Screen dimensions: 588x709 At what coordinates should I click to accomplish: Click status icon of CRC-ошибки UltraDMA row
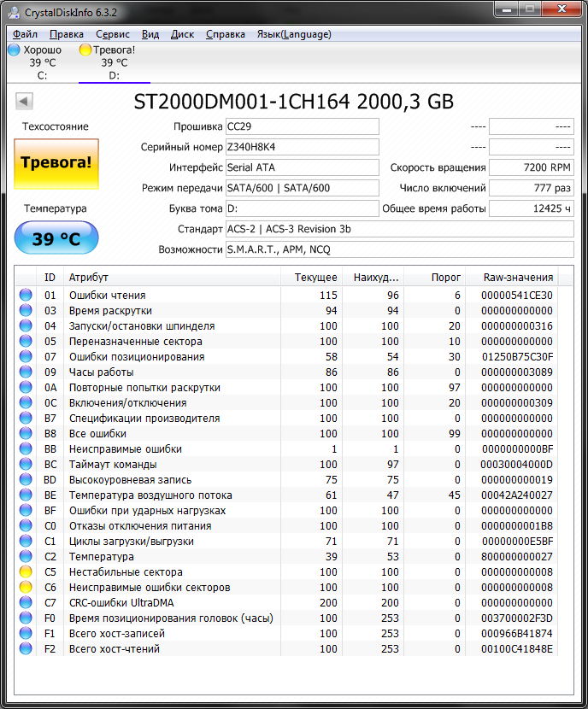(x=26, y=602)
